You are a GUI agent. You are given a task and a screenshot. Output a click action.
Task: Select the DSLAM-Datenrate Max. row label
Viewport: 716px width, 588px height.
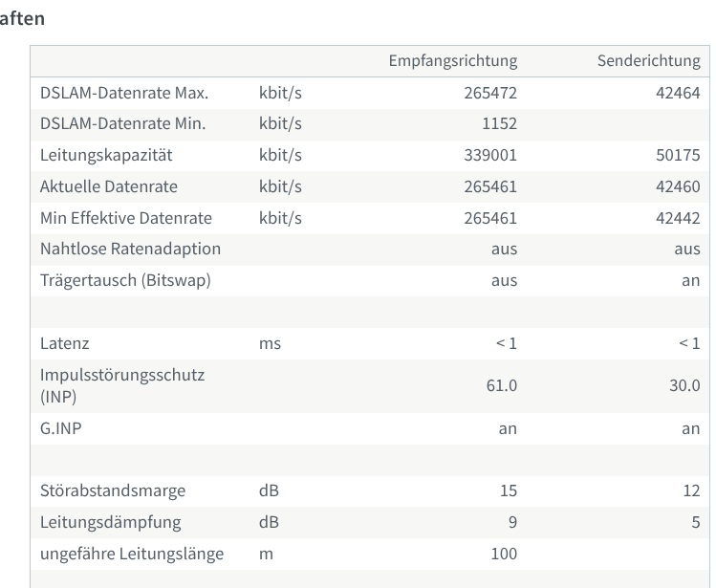tap(124, 93)
